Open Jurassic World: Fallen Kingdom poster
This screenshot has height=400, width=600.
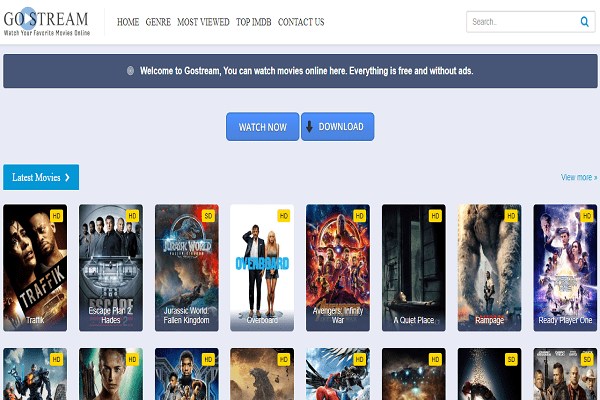click(187, 268)
